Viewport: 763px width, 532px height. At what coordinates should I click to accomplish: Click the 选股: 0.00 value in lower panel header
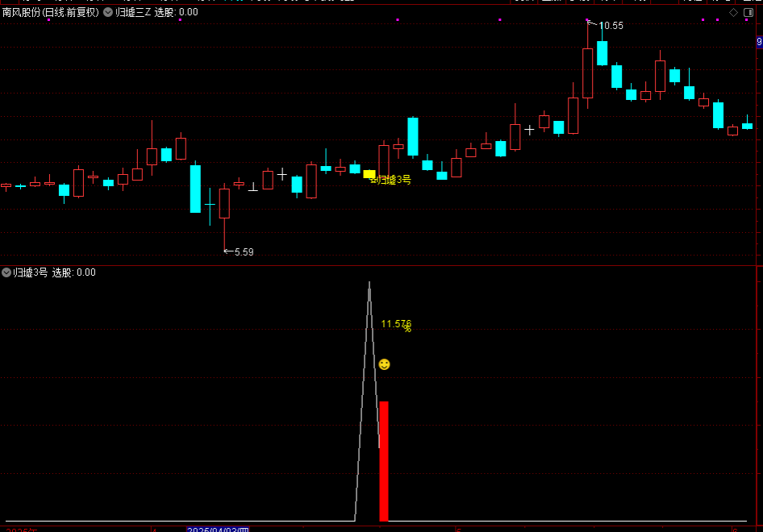coord(74,272)
